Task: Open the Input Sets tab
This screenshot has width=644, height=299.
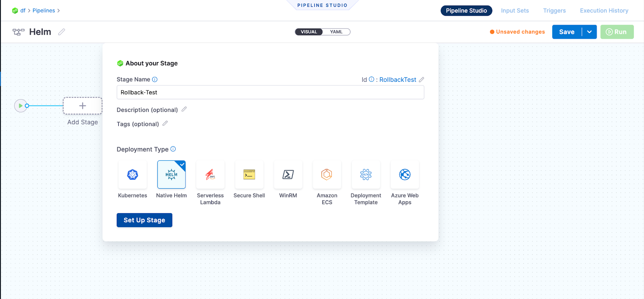Action: (515, 10)
